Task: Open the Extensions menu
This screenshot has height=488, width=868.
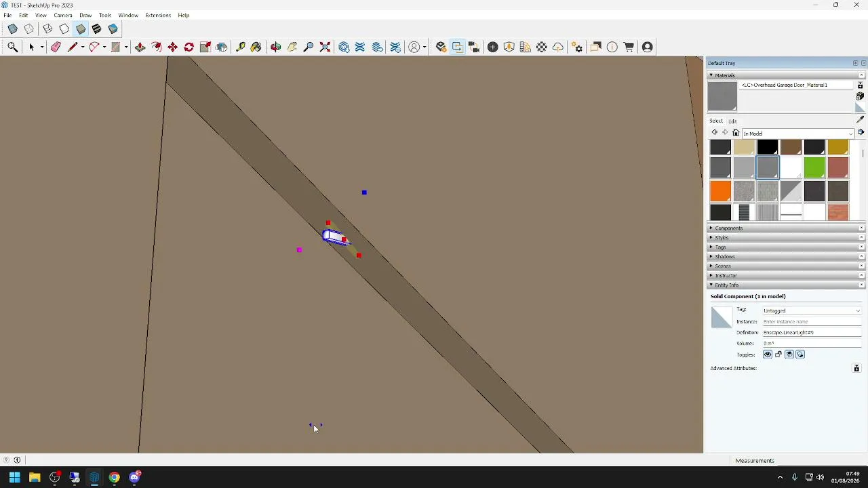Action: point(158,15)
